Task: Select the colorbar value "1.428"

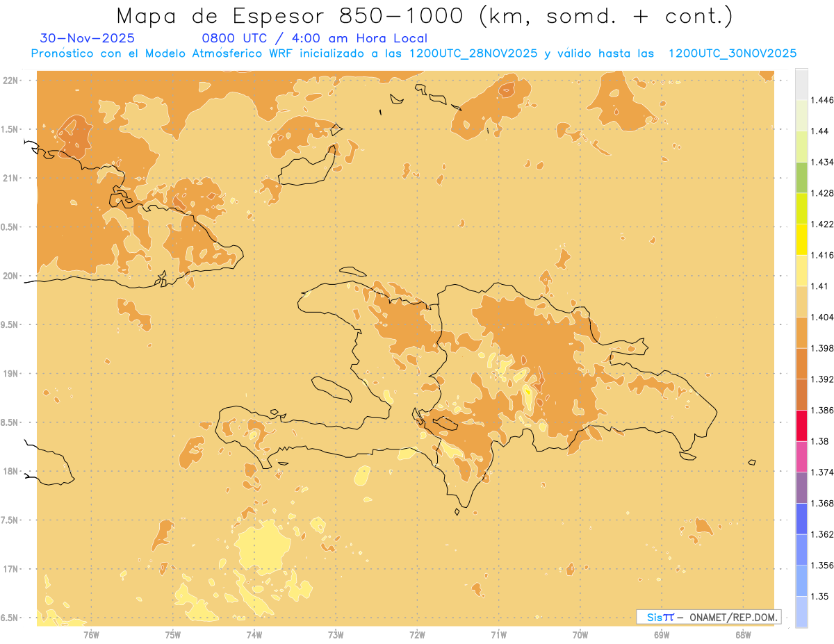Action: coord(822,193)
